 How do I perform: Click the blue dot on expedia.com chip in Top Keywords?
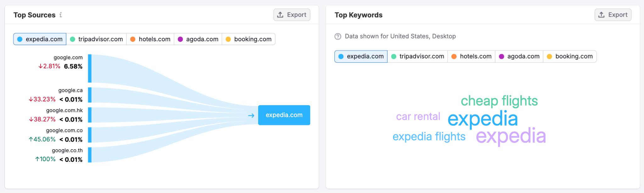point(341,56)
